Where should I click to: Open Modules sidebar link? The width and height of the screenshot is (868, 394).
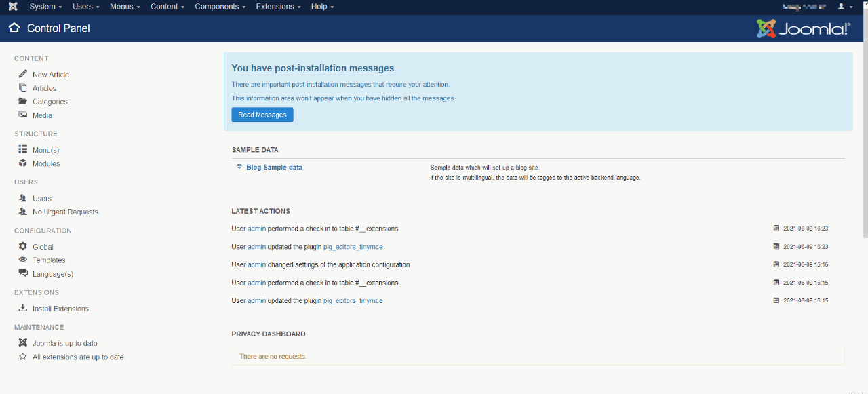coord(46,163)
